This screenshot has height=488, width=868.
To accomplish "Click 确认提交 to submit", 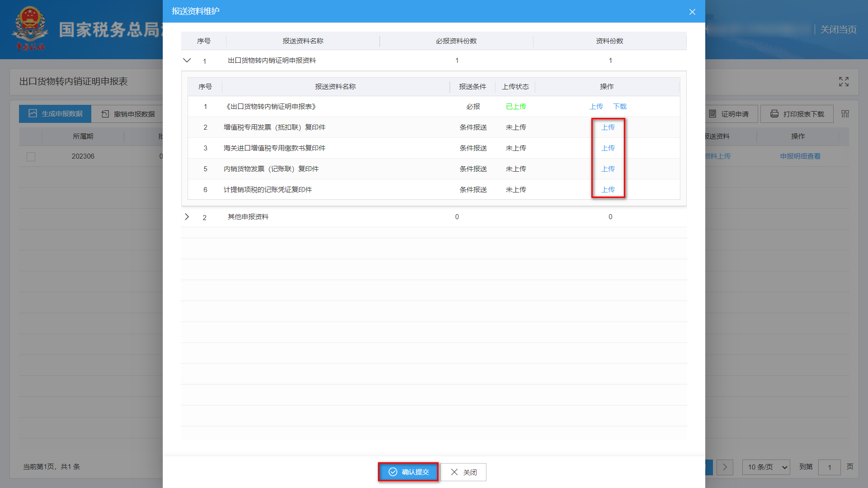I will tap(408, 472).
